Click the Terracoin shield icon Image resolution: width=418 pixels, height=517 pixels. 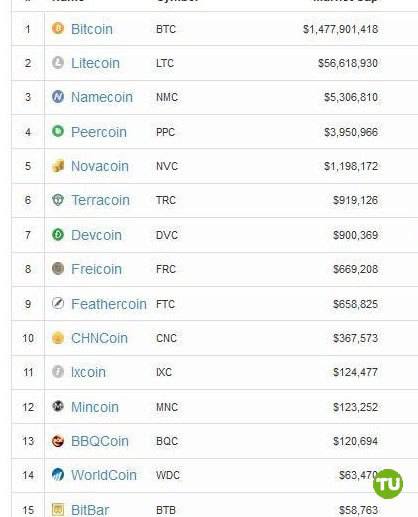pos(58,200)
